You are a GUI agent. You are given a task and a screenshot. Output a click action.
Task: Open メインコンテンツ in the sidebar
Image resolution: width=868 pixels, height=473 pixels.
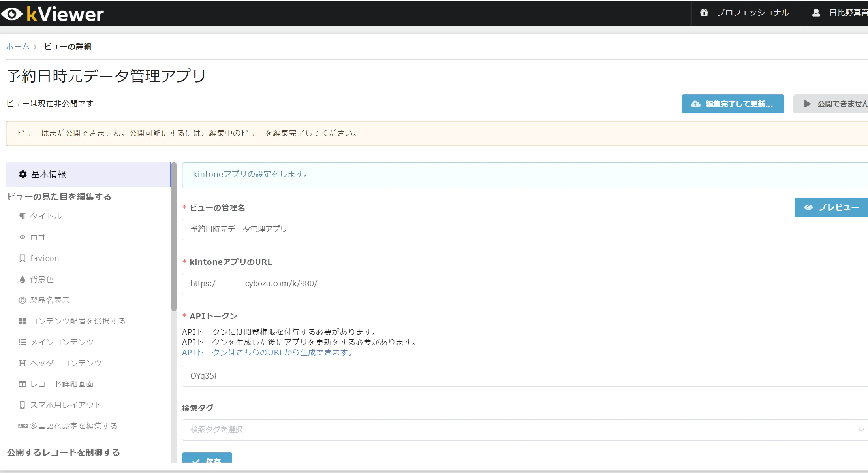[x=62, y=342]
